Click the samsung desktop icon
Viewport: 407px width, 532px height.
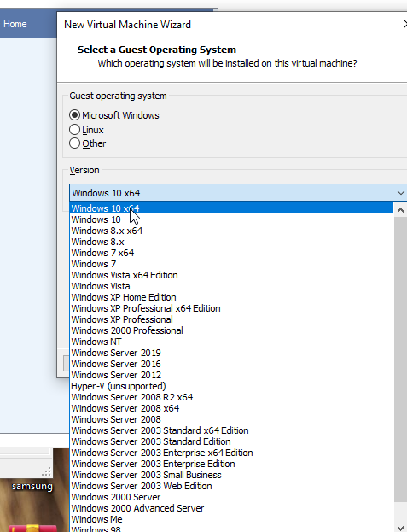[x=32, y=486]
